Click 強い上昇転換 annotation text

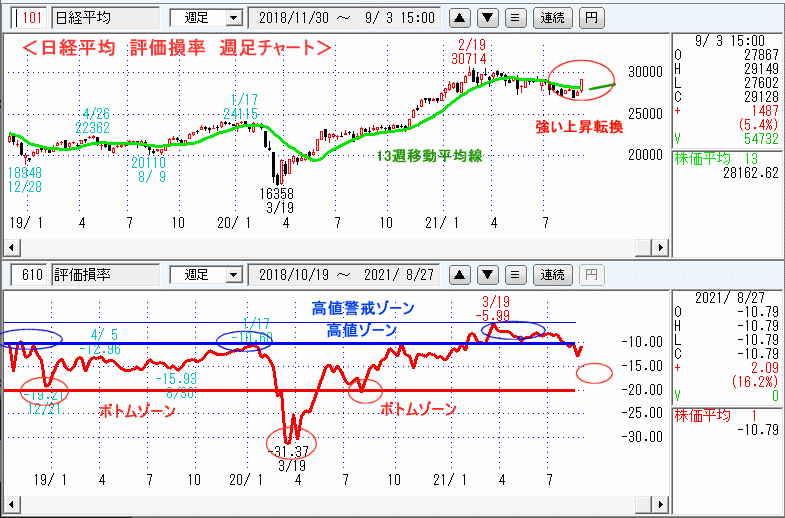[579, 127]
